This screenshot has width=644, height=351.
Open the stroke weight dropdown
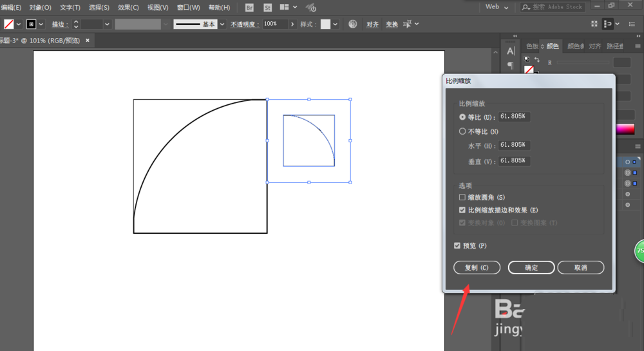(107, 24)
